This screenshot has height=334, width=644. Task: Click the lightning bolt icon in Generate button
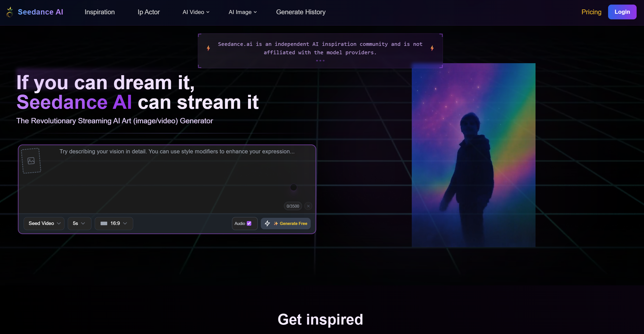pyautogui.click(x=267, y=223)
